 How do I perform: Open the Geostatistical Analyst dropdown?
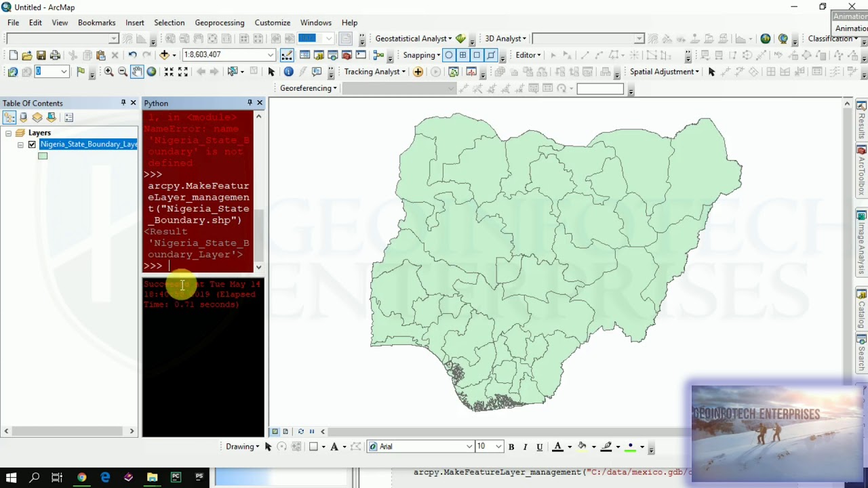(x=413, y=39)
